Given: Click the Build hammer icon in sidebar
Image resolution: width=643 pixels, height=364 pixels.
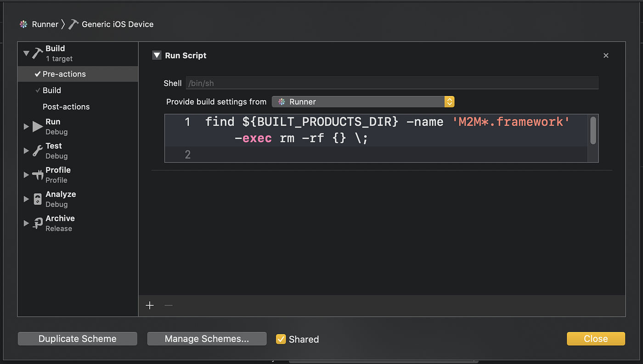Looking at the screenshot, I should [37, 53].
